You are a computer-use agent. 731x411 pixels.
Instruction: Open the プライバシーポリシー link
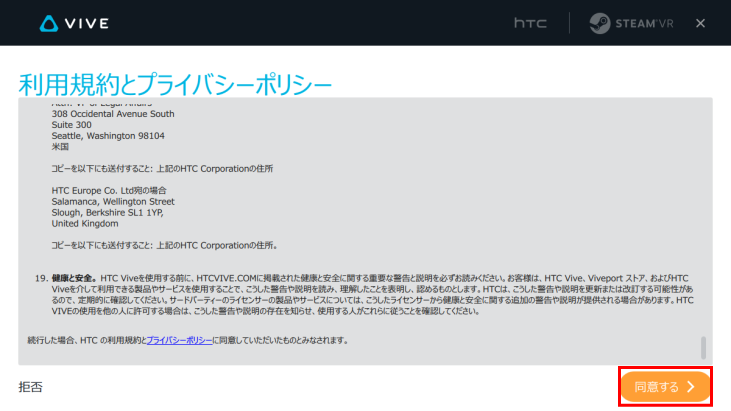(179, 341)
